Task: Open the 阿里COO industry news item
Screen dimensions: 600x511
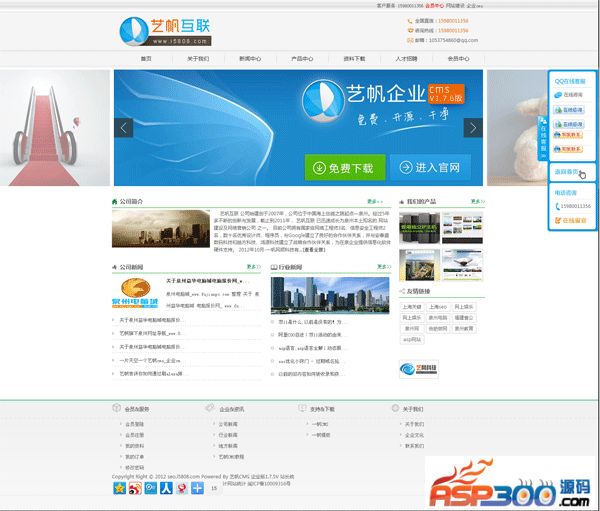Action: 312,335
